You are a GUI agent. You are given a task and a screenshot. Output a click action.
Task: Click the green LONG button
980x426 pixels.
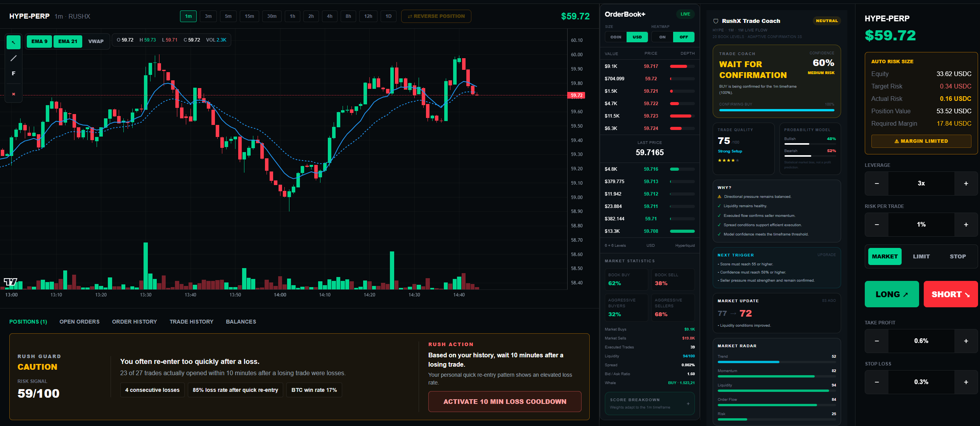coord(892,294)
